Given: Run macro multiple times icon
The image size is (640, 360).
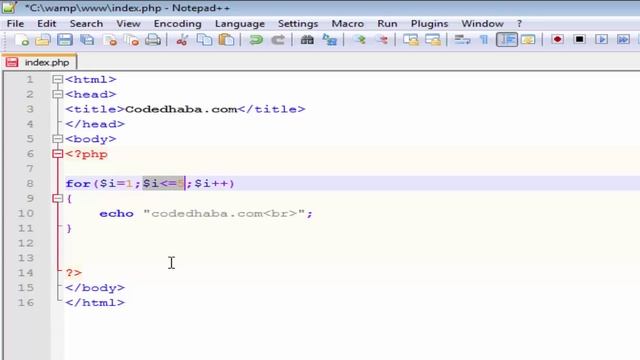Looking at the screenshot, I should [x=623, y=40].
